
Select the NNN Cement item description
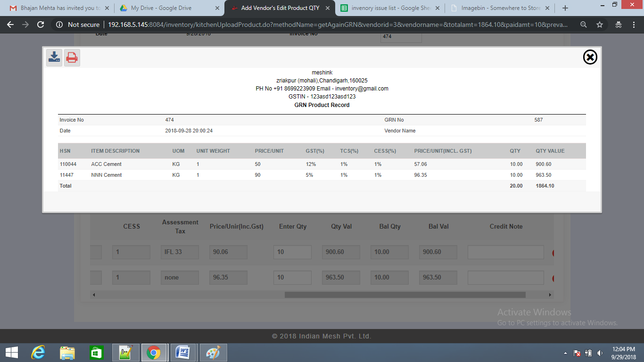(x=106, y=175)
